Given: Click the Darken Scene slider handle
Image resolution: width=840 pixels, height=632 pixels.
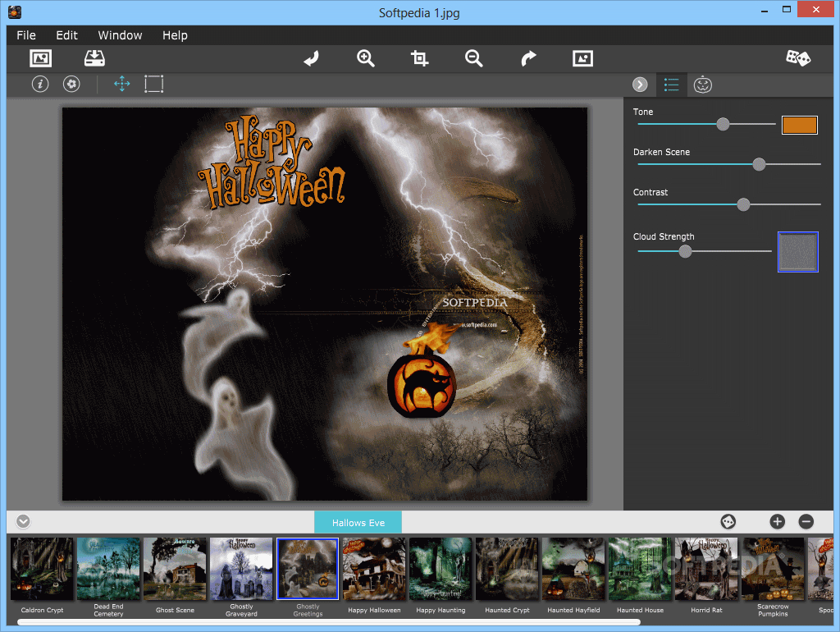Looking at the screenshot, I should pyautogui.click(x=759, y=165).
